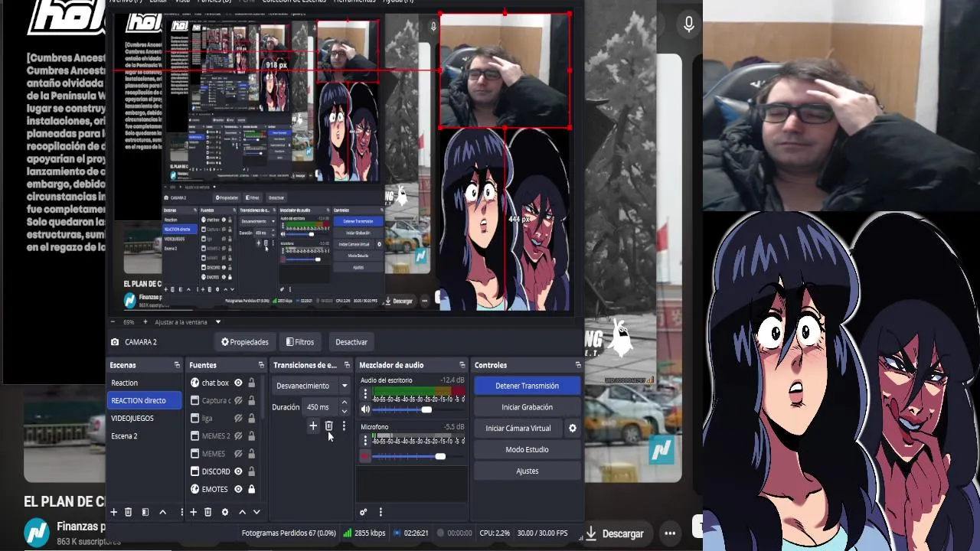Undock the Fuentes panel with its float icon

tap(261, 365)
